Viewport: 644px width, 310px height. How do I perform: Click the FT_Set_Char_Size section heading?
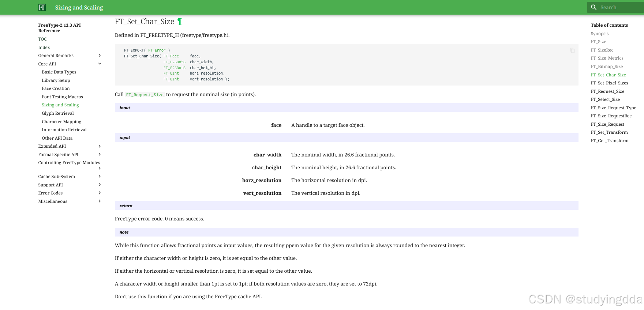(145, 22)
